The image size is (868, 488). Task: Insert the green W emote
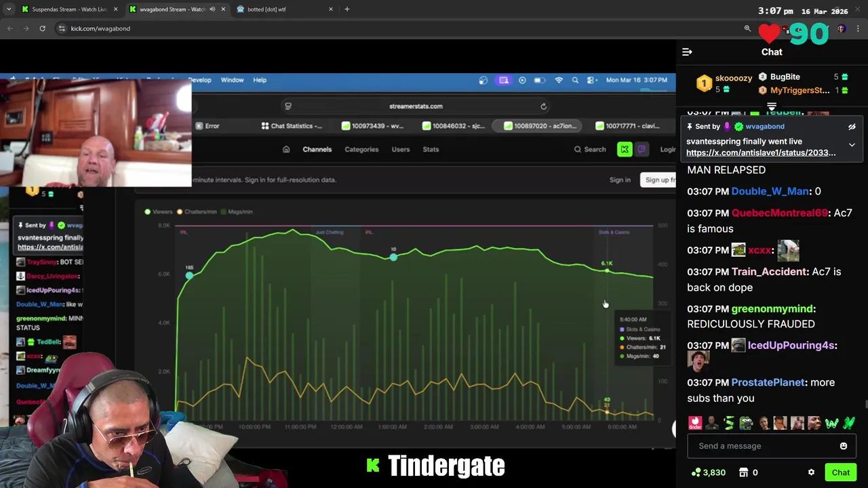pos(831,424)
